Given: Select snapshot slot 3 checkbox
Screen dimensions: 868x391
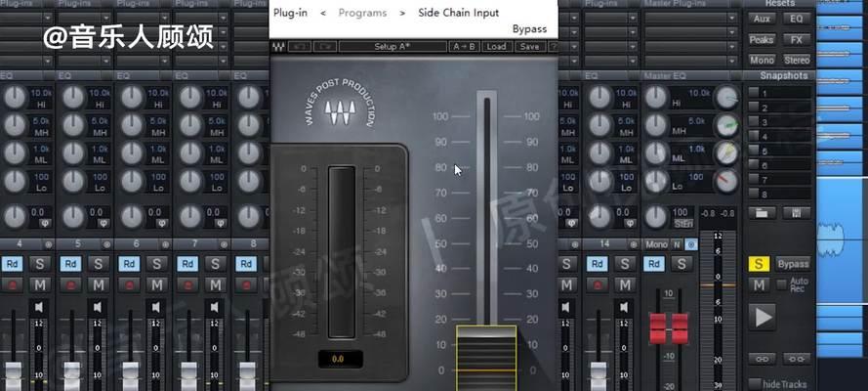Looking at the screenshot, I should [x=753, y=121].
